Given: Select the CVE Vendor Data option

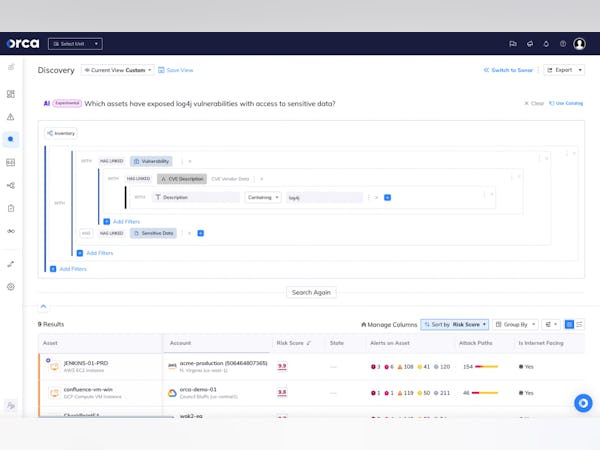Looking at the screenshot, I should tap(230, 179).
